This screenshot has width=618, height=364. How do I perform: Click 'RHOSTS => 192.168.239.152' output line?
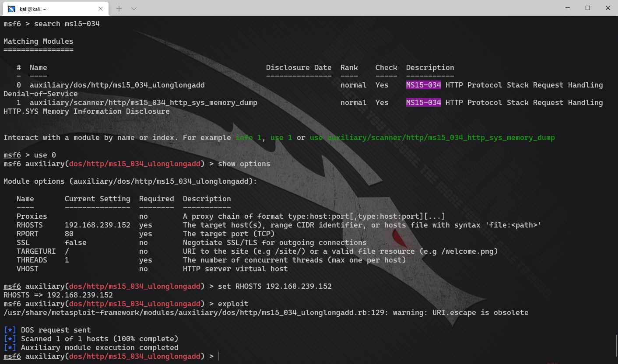click(x=58, y=295)
